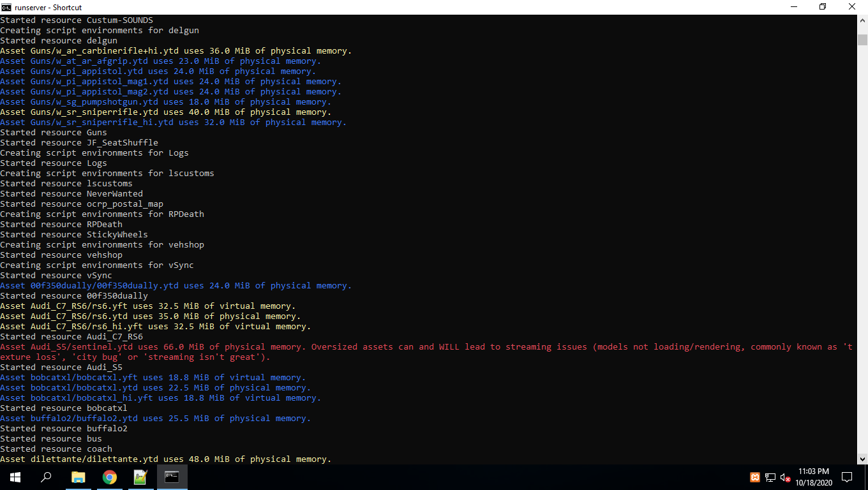The width and height of the screenshot is (868, 490).
Task: Click the 'Started resource lscustoms' line
Action: (66, 184)
